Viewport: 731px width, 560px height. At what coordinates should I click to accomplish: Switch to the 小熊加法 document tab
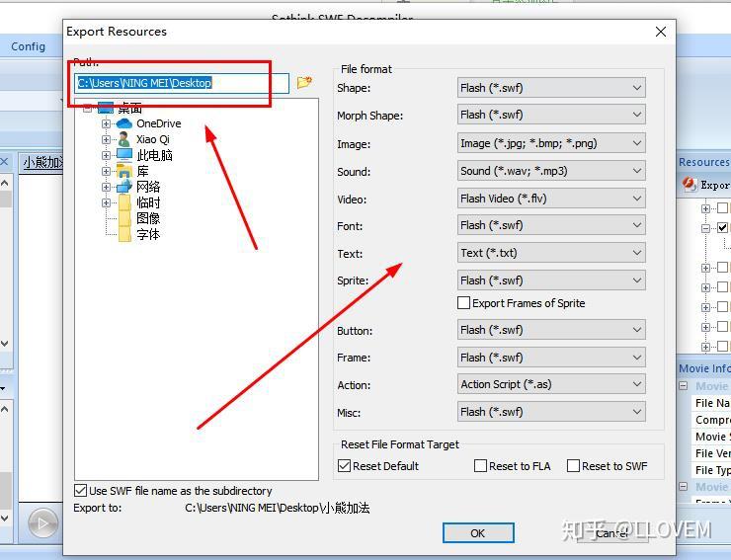coord(42,162)
